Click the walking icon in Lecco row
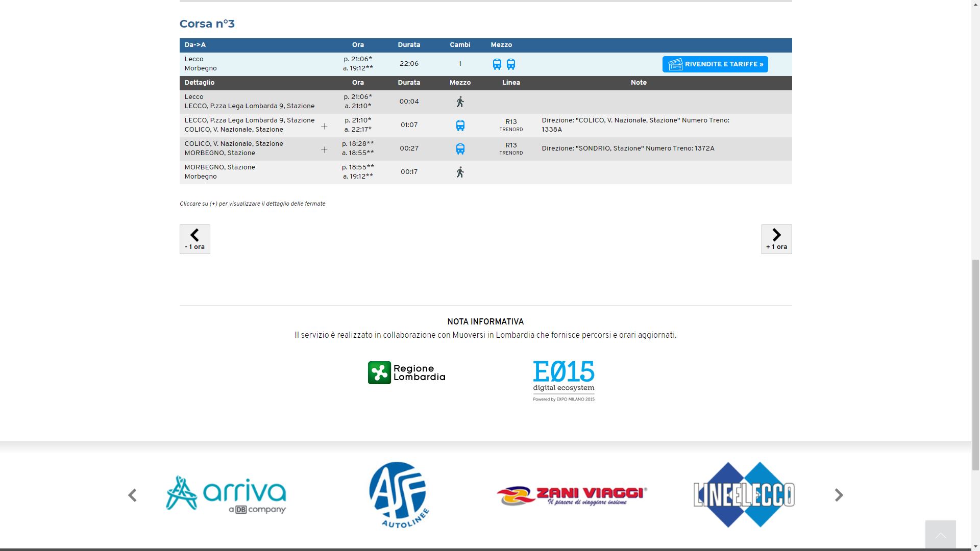Image resolution: width=980 pixels, height=551 pixels. (460, 102)
